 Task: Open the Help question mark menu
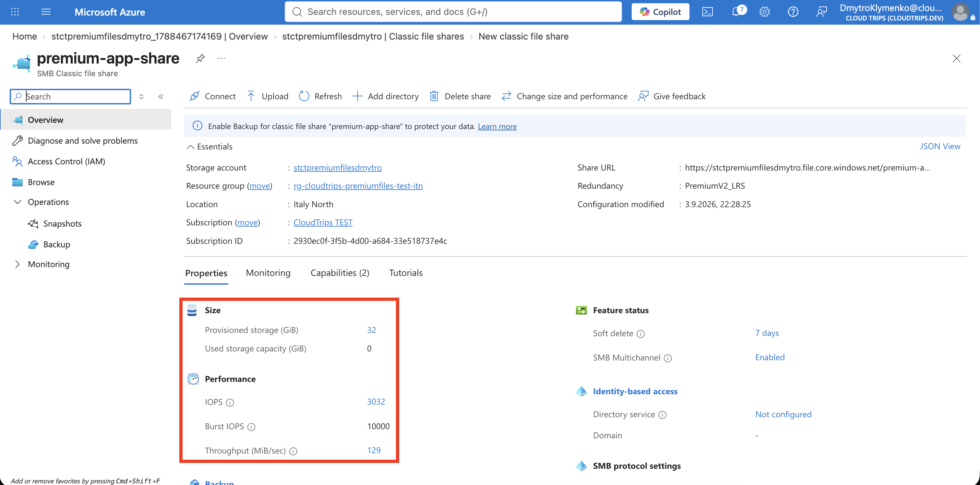(793, 12)
